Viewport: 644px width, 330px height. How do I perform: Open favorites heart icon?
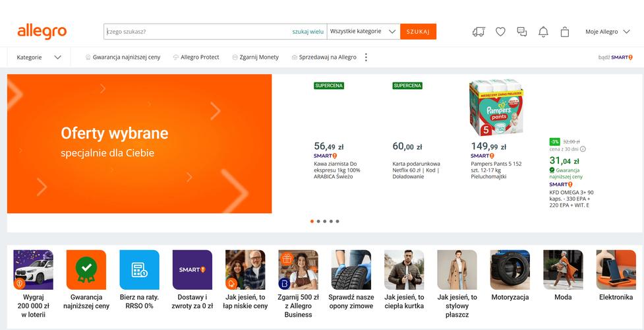pos(500,32)
